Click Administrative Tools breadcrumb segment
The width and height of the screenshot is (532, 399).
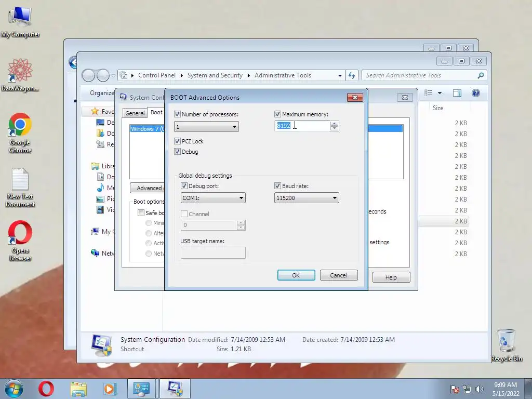pos(283,75)
